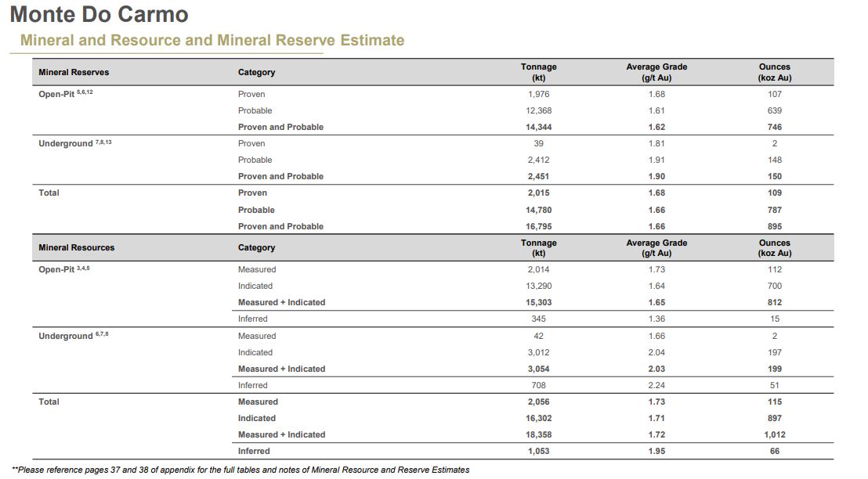Click the 1,012 koz Measured + Indicated ounces
This screenshot has height=479, width=868.
tap(774, 435)
